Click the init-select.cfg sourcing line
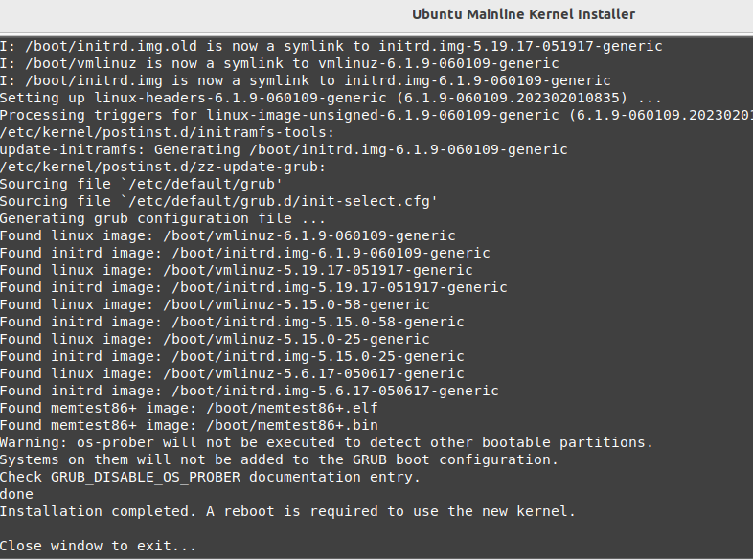Viewport: 753px width, 560px height. 218,201
